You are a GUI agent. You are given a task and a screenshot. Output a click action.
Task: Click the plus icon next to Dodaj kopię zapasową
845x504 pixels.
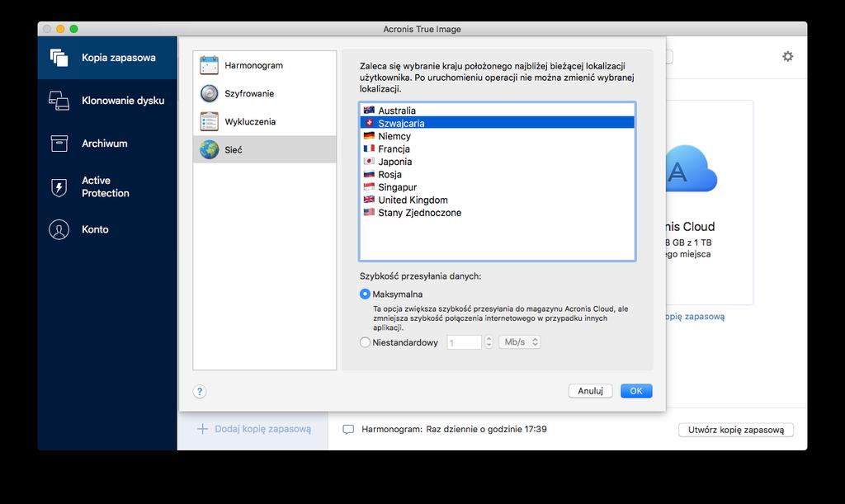(x=202, y=429)
